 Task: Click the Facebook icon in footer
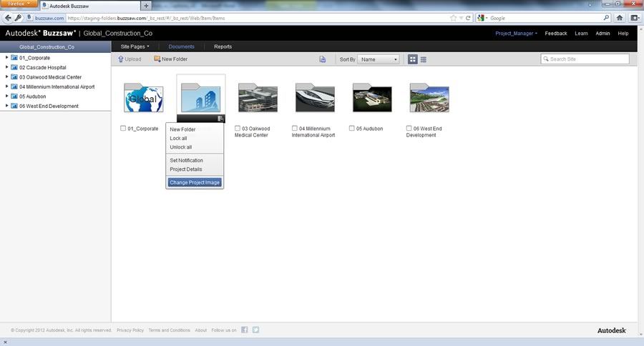245,330
